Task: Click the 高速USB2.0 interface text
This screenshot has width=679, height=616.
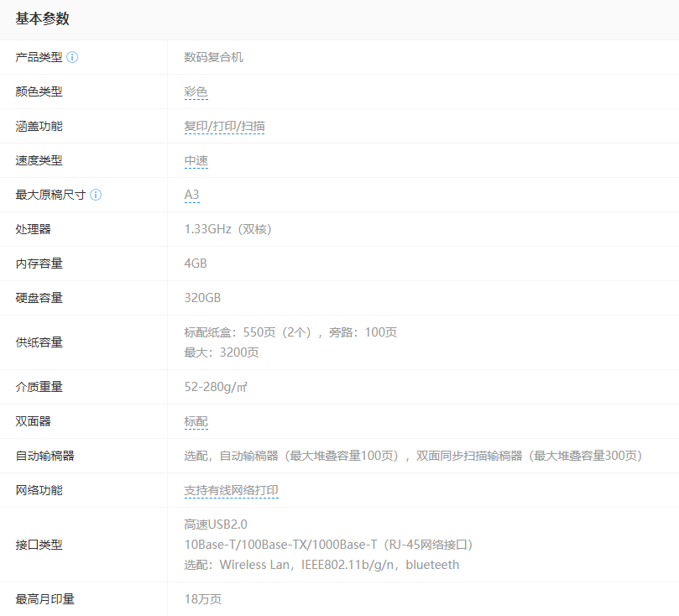Action: pyautogui.click(x=216, y=525)
